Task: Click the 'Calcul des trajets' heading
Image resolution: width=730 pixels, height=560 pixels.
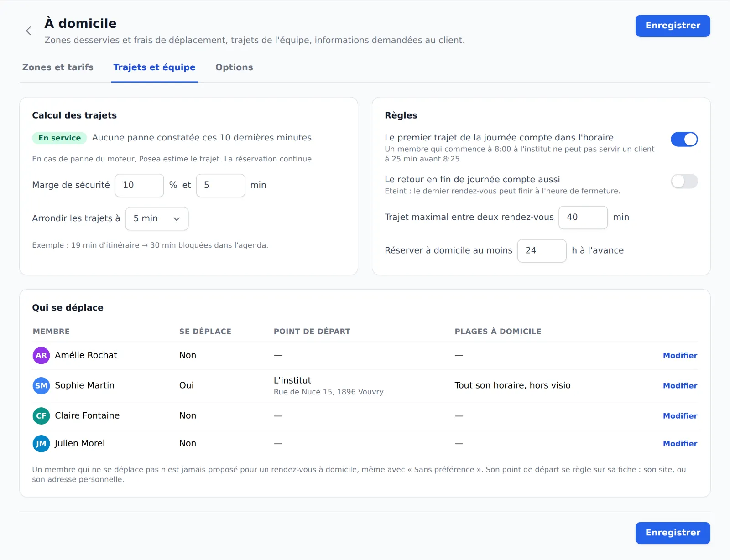Action: point(74,115)
